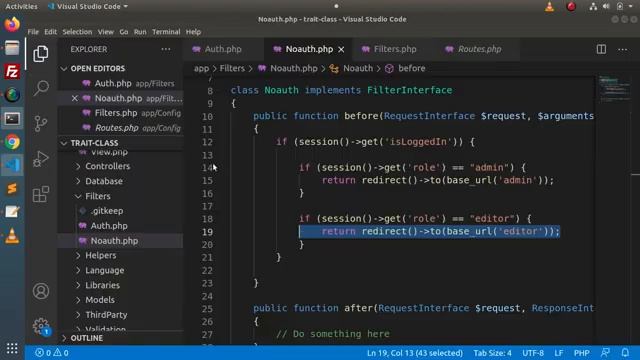Click VLC tray icon in top bar

click(x=550, y=7)
